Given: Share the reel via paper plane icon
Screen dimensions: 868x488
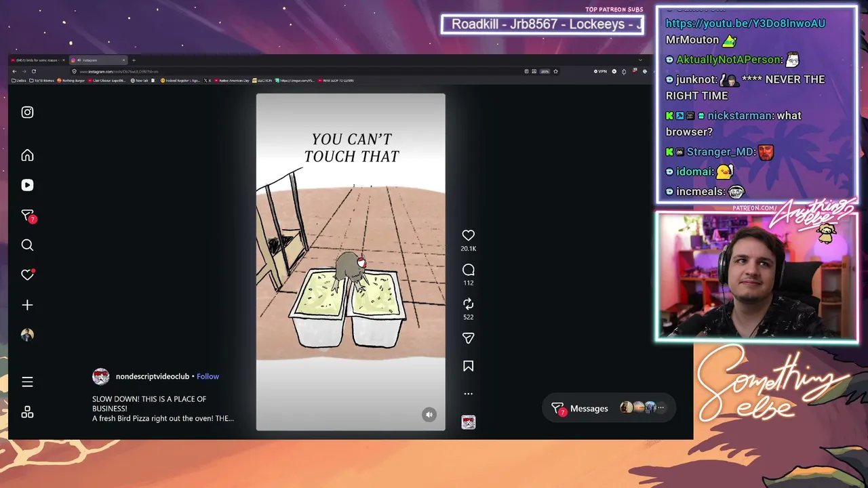Looking at the screenshot, I should pyautogui.click(x=468, y=338).
